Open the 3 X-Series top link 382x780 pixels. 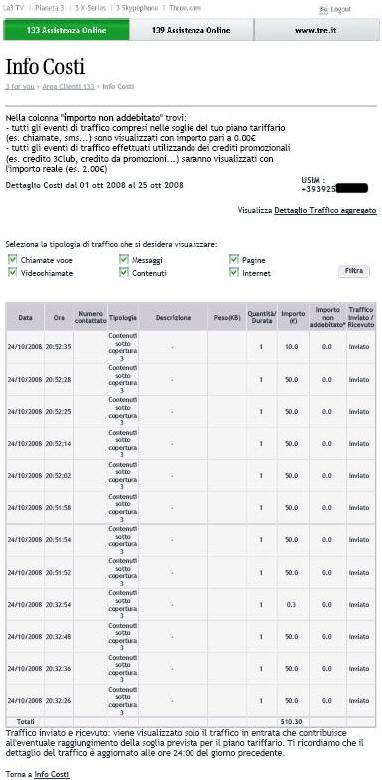click(90, 8)
